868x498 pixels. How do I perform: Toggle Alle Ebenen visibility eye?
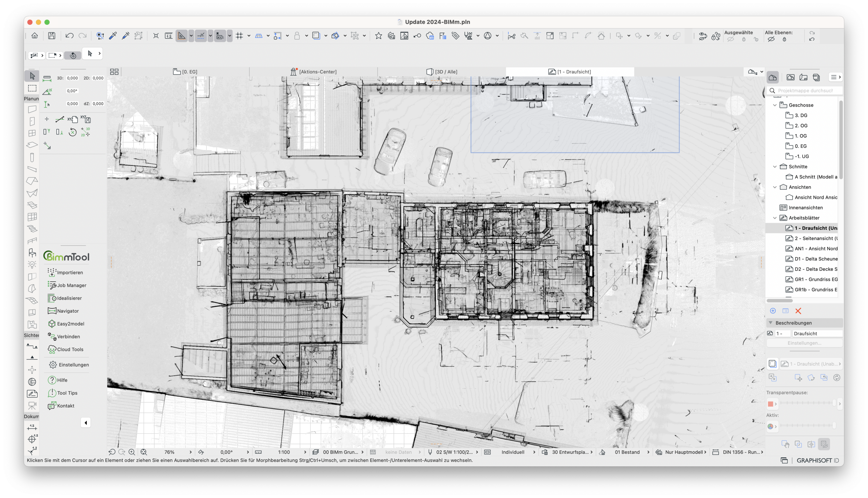point(771,39)
